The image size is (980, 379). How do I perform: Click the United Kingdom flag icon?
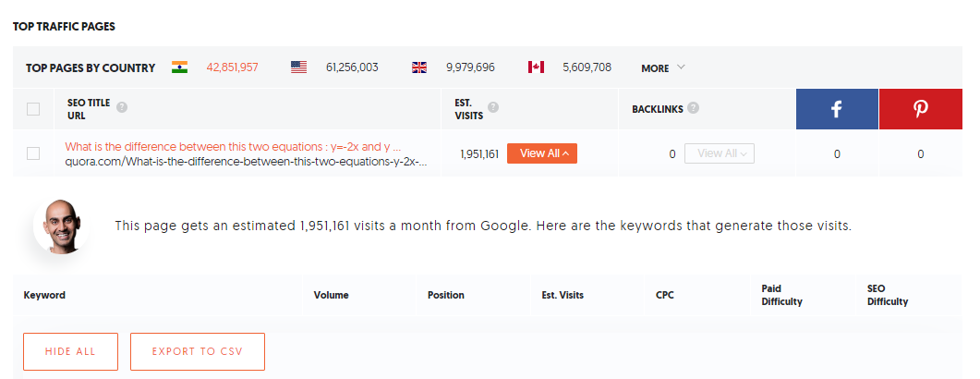pos(419,67)
